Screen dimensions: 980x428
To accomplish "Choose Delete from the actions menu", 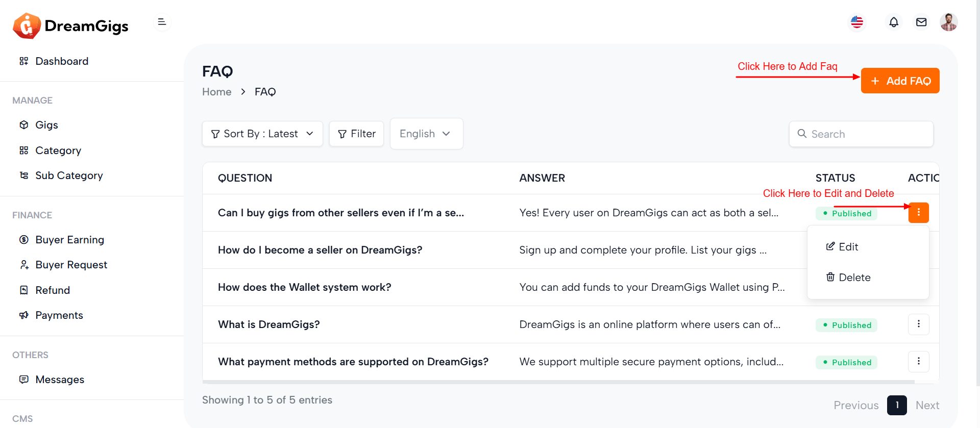I will click(x=854, y=278).
